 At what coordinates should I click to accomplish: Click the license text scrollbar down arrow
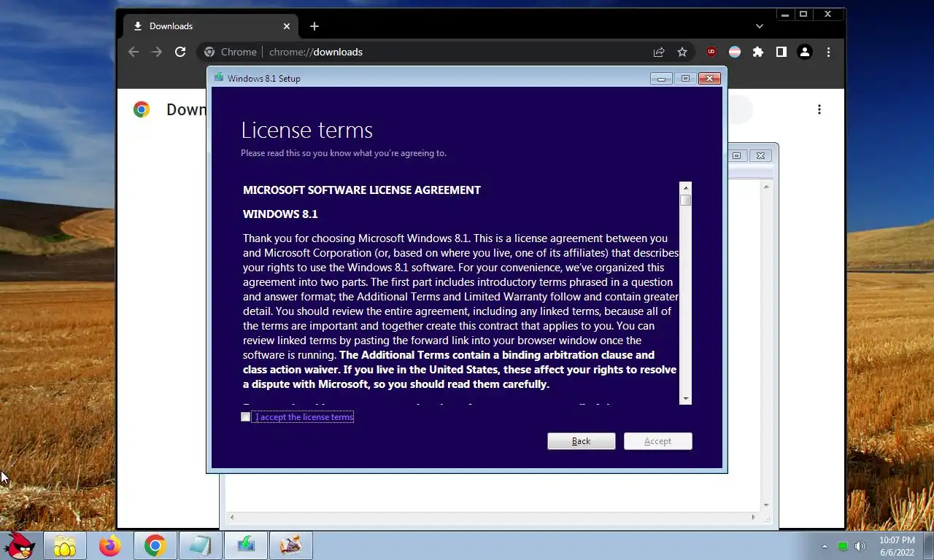click(685, 399)
